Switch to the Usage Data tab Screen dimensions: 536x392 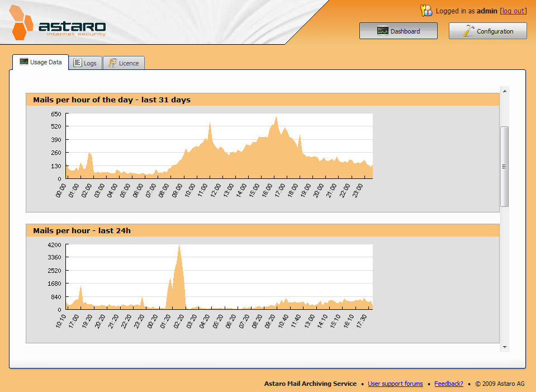tap(41, 62)
